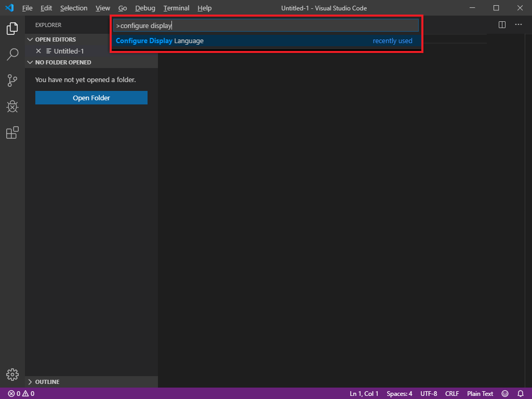Click the VS Code logo in title bar
The image size is (532, 399).
click(x=9, y=8)
